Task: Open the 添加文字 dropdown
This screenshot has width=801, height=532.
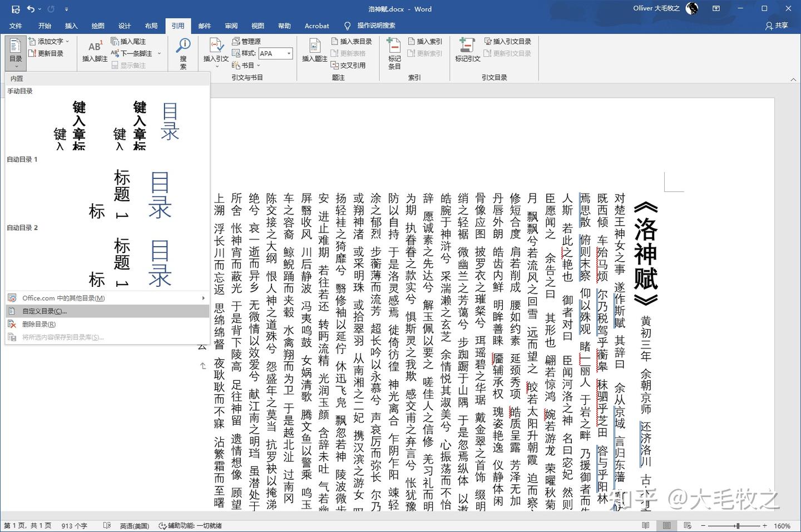Action: 49,41
